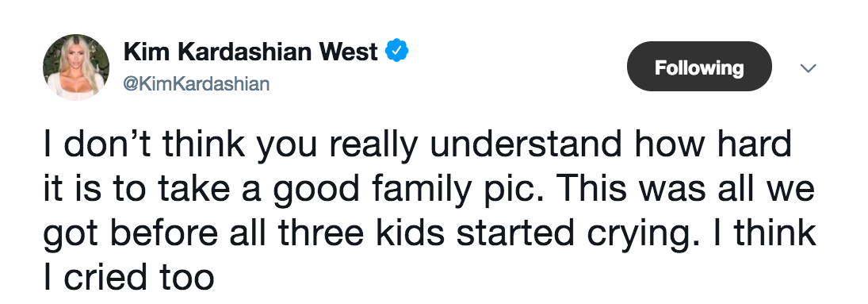Show dropdown menu next to Following
This screenshot has width=868, height=304.
[809, 67]
